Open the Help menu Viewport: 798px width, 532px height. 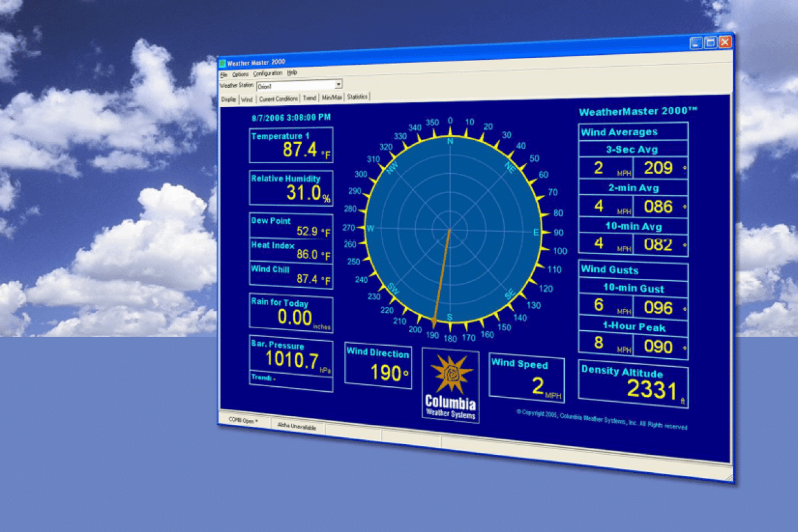pos(292,72)
